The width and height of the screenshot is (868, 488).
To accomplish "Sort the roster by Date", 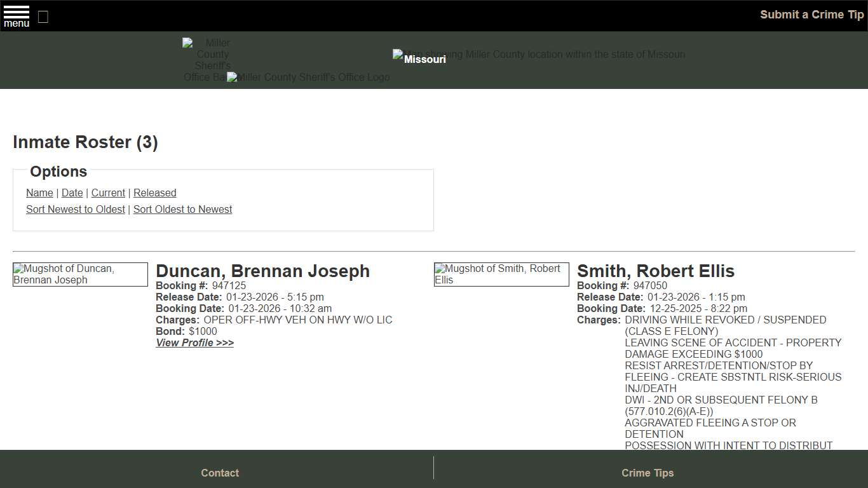I will pyautogui.click(x=72, y=193).
